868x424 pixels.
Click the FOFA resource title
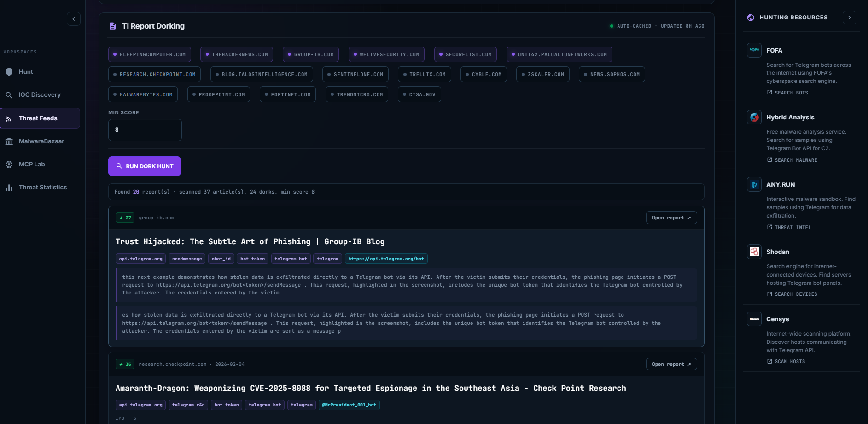point(774,50)
